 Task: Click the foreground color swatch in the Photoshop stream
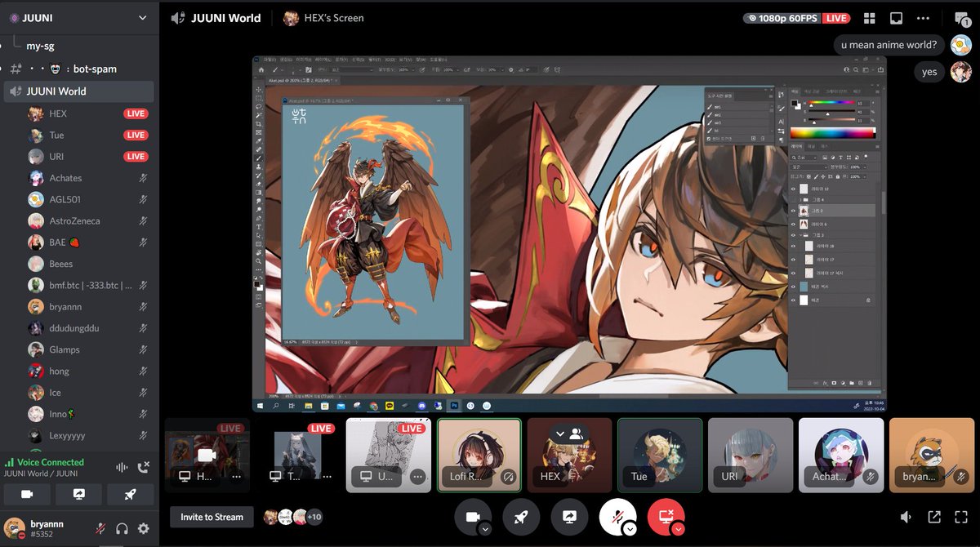pyautogui.click(x=795, y=105)
